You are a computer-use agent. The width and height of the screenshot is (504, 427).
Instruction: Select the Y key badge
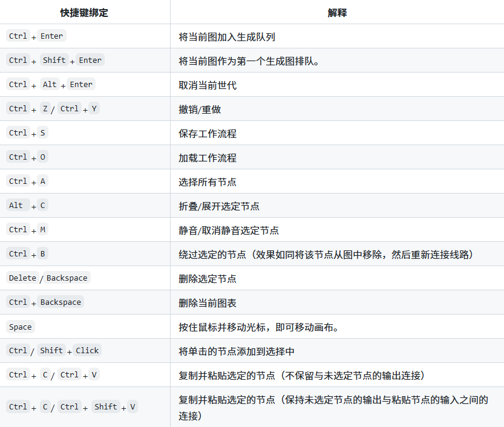click(94, 109)
